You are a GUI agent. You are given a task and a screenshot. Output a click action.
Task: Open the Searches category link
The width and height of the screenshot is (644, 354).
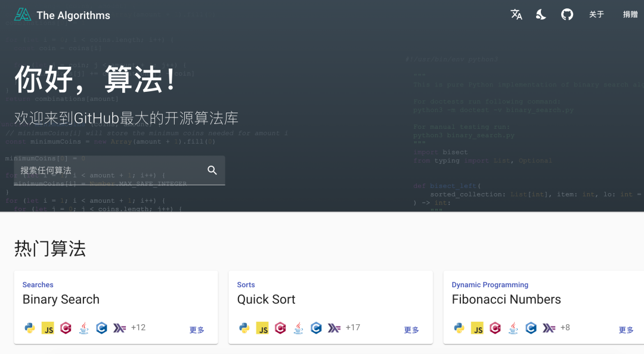[38, 285]
